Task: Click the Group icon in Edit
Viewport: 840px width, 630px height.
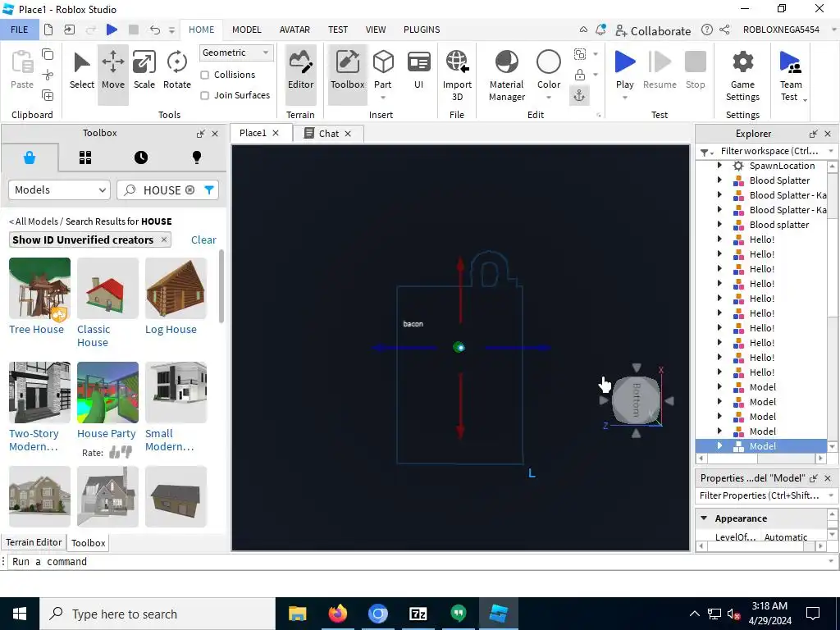Action: (x=580, y=53)
